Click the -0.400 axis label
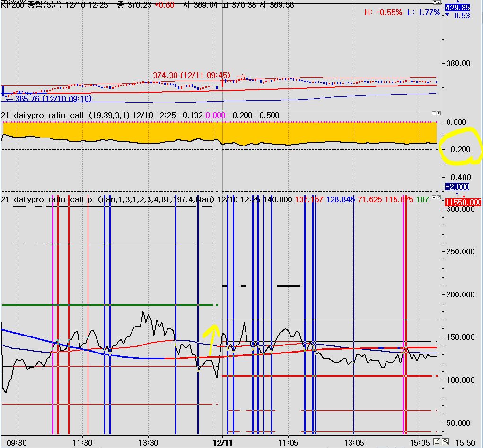 click(x=458, y=177)
